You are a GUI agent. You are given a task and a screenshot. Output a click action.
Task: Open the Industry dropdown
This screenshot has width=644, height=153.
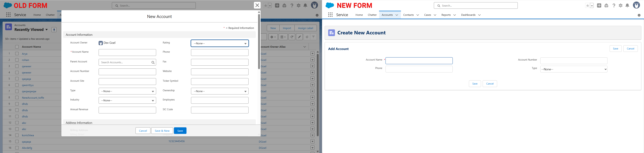click(x=127, y=100)
